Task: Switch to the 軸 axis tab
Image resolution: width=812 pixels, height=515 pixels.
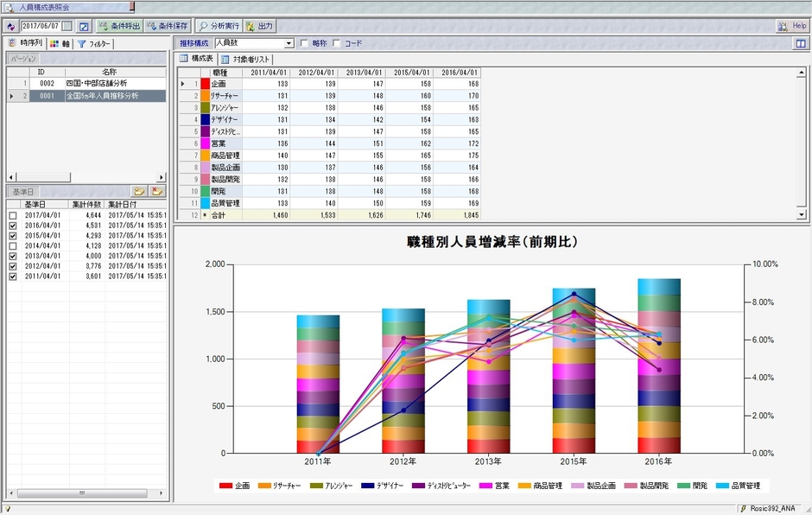Action: tap(60, 43)
